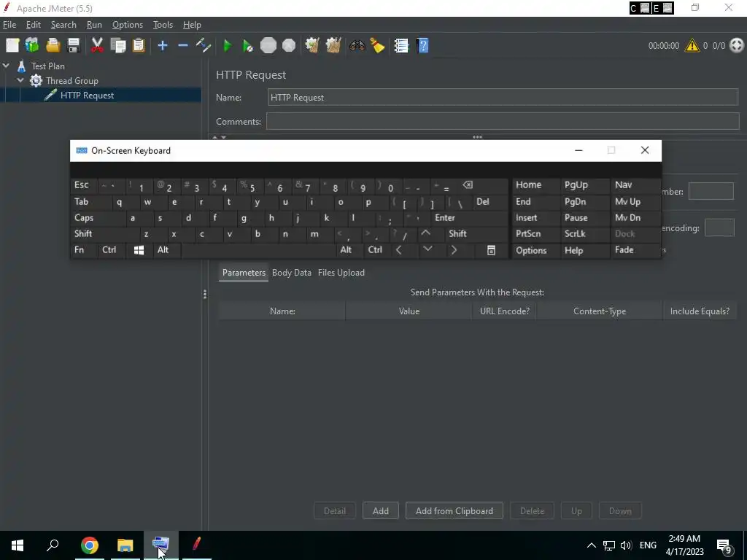The image size is (747, 560).
Task: Click Esc key on On-Screen Keyboard
Action: click(83, 185)
